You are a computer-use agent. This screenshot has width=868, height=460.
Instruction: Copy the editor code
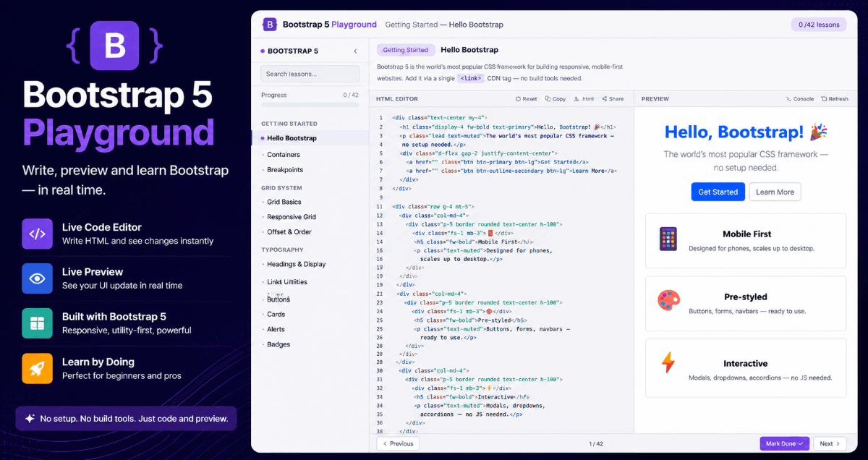[x=556, y=99]
